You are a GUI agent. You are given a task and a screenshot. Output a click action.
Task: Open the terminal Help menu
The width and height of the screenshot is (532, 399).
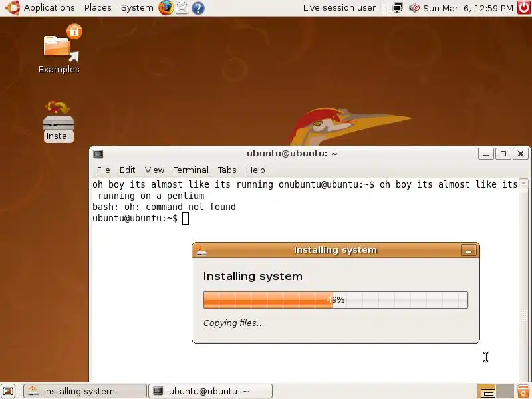pyautogui.click(x=255, y=170)
